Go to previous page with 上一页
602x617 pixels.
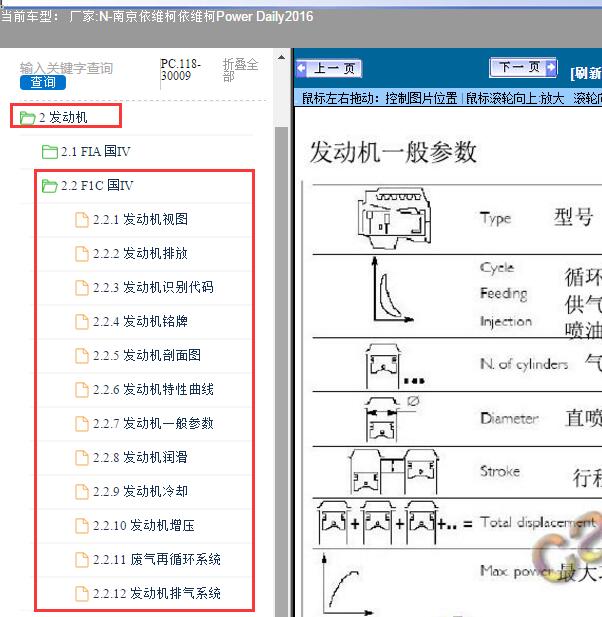coord(329,68)
